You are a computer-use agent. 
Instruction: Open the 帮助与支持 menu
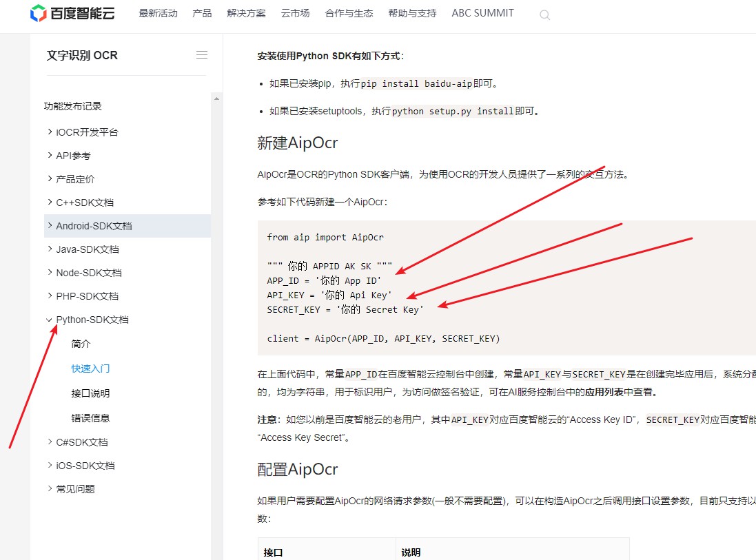(412, 14)
